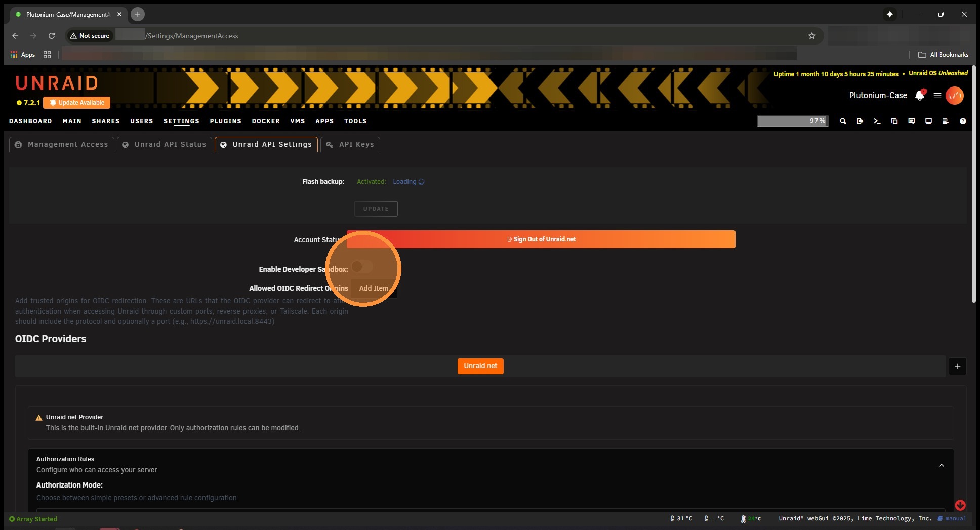Open the Chrome Apps shortcut

click(x=23, y=55)
